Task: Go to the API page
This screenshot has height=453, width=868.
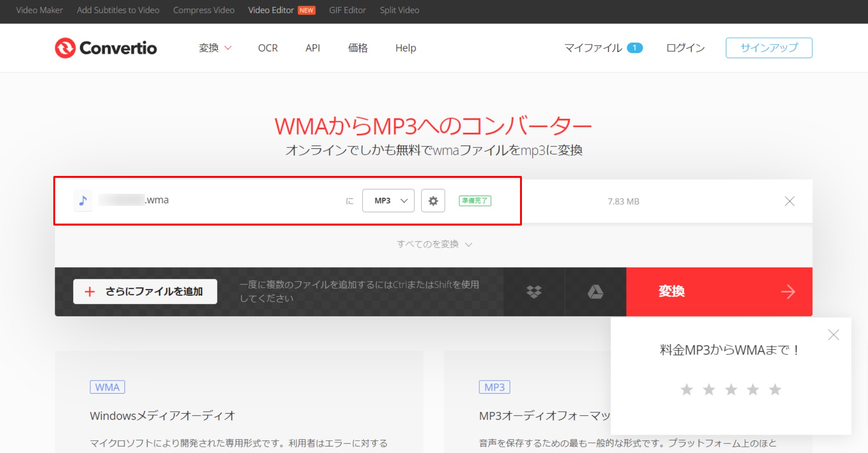Action: [313, 48]
